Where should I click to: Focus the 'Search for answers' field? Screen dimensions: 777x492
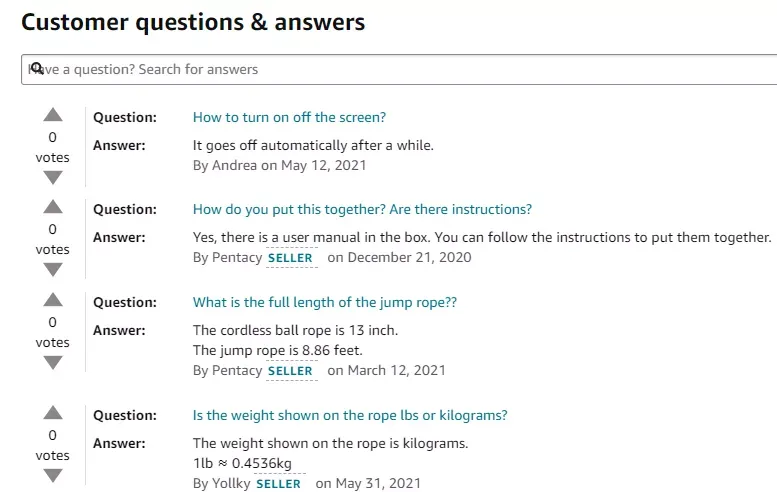pyautogui.click(x=399, y=69)
